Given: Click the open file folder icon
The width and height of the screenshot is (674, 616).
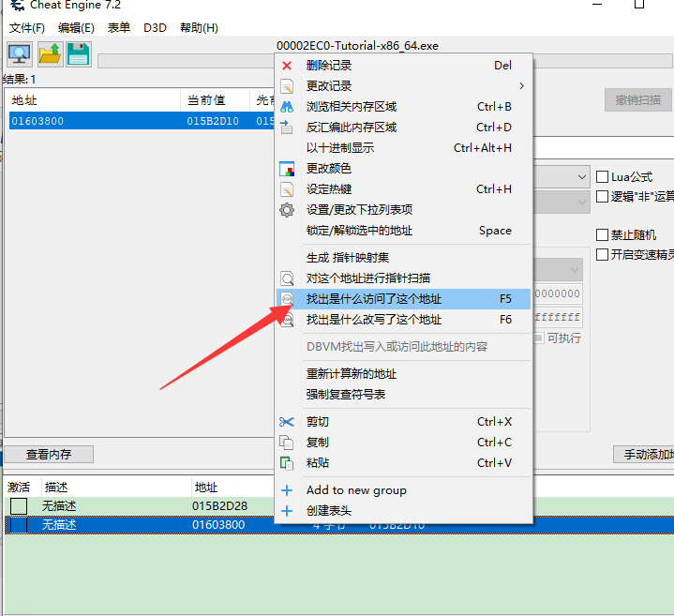Looking at the screenshot, I should pos(51,54).
